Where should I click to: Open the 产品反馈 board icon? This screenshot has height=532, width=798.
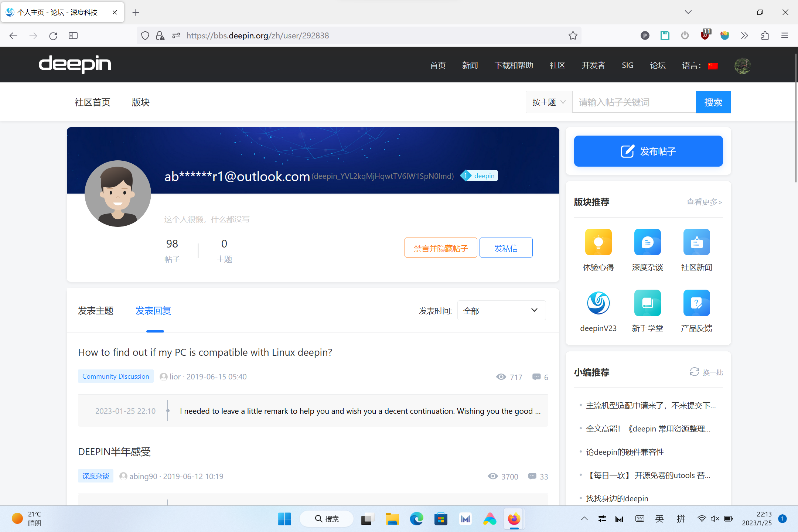[x=696, y=303]
